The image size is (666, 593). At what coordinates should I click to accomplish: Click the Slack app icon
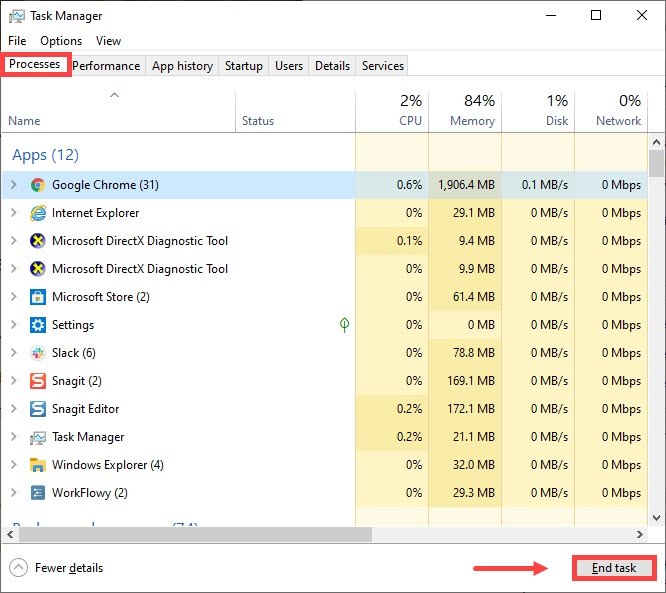point(38,353)
